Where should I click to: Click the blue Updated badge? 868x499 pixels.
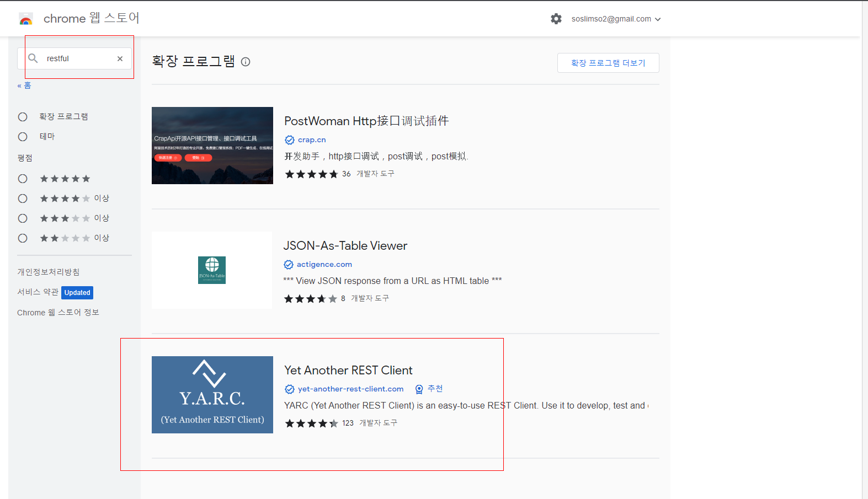tap(77, 293)
